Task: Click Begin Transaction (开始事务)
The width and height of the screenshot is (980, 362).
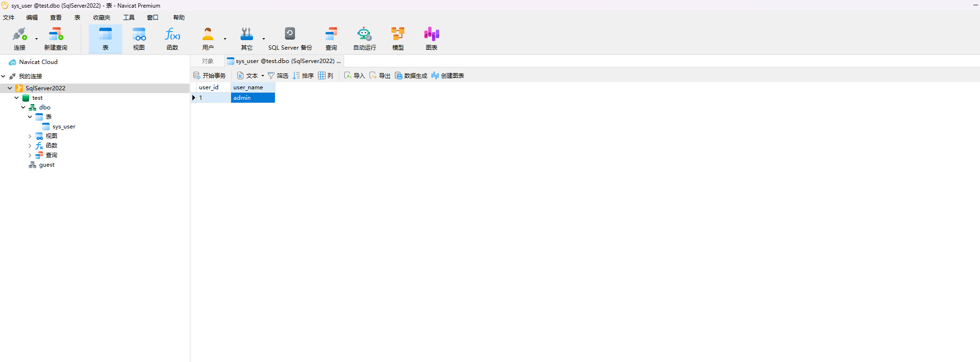Action: (x=210, y=75)
